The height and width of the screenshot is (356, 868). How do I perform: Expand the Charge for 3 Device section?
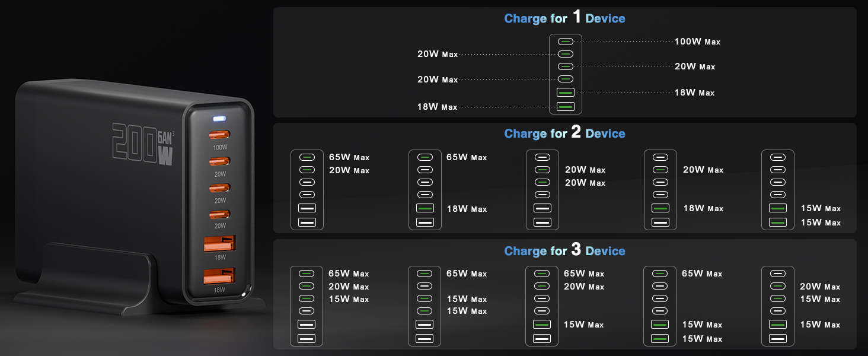coord(564,250)
